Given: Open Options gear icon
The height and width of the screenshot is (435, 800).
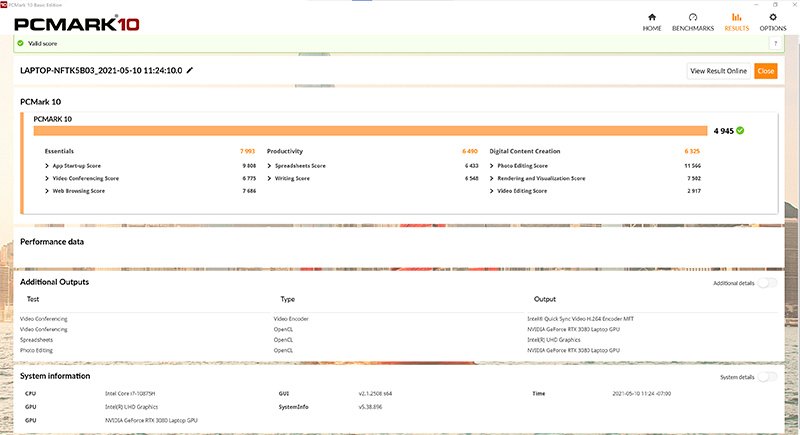Looking at the screenshot, I should point(772,17).
